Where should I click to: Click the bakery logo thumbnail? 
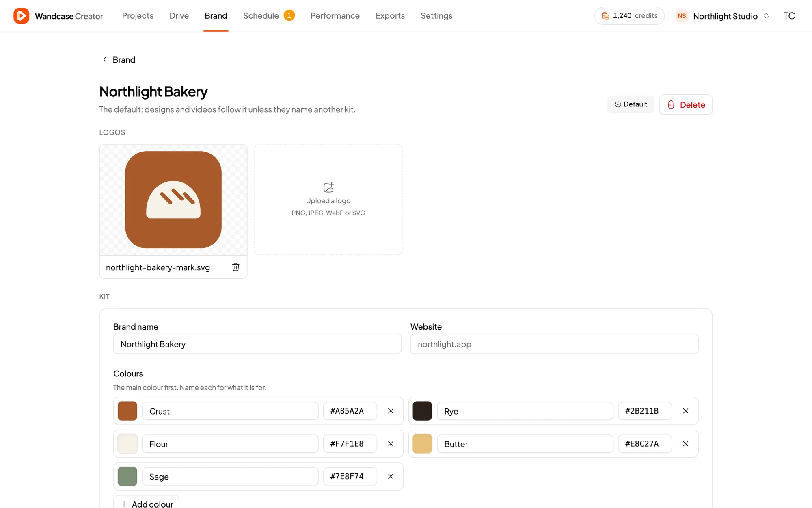coord(173,200)
